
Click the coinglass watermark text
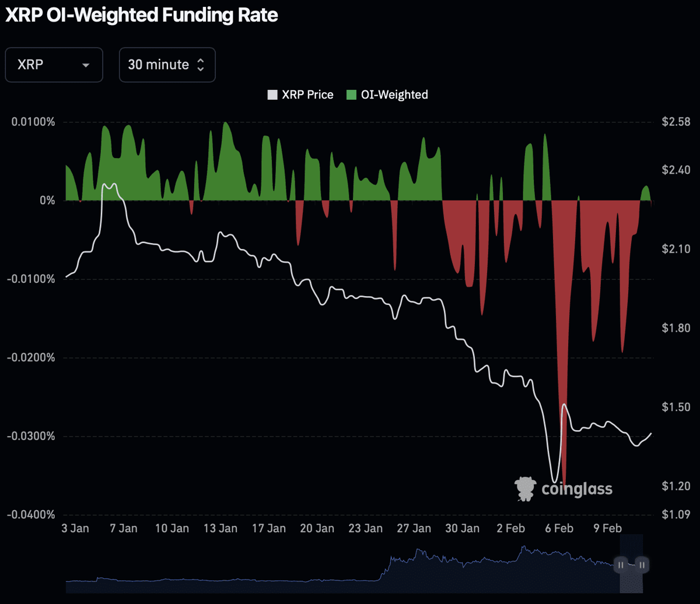tap(577, 489)
